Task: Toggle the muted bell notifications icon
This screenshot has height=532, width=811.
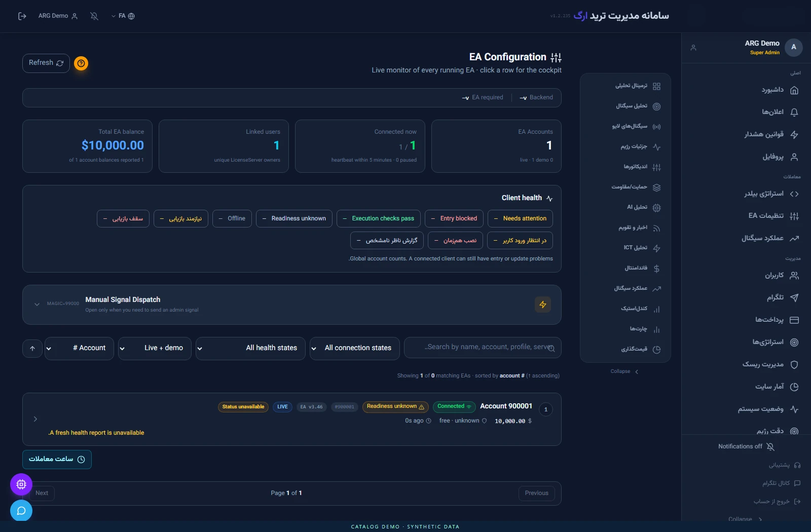Action: 94,16
